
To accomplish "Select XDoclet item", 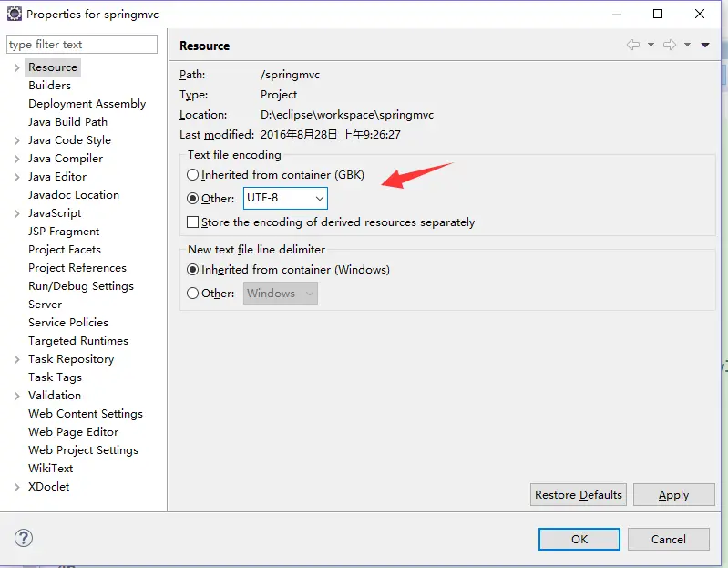I will click(49, 487).
